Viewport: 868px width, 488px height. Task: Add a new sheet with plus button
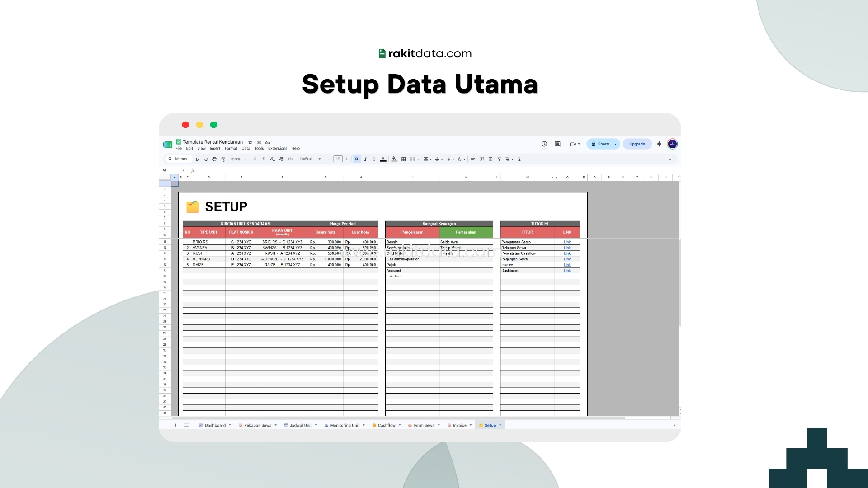175,425
